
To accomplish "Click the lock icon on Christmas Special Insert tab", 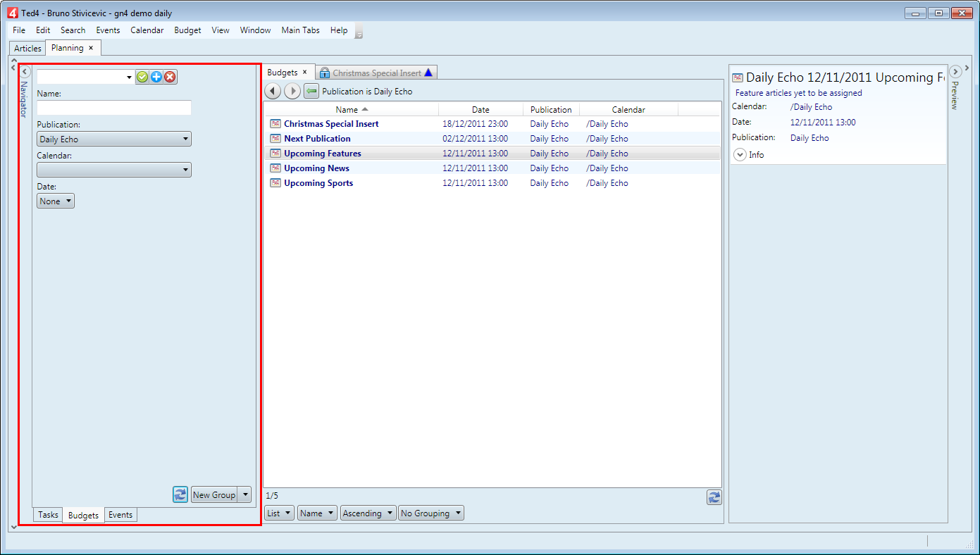I will [325, 73].
